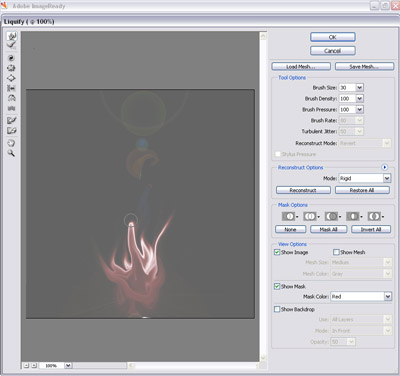This screenshot has height=376, width=400.
Task: Click the Cancel button
Action: click(333, 51)
